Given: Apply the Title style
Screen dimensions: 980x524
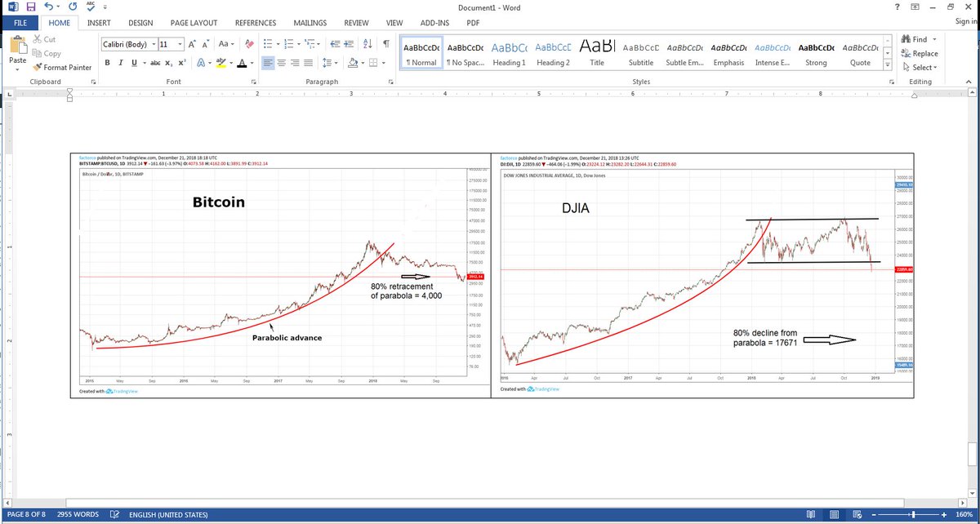Looking at the screenshot, I should pos(597,53).
